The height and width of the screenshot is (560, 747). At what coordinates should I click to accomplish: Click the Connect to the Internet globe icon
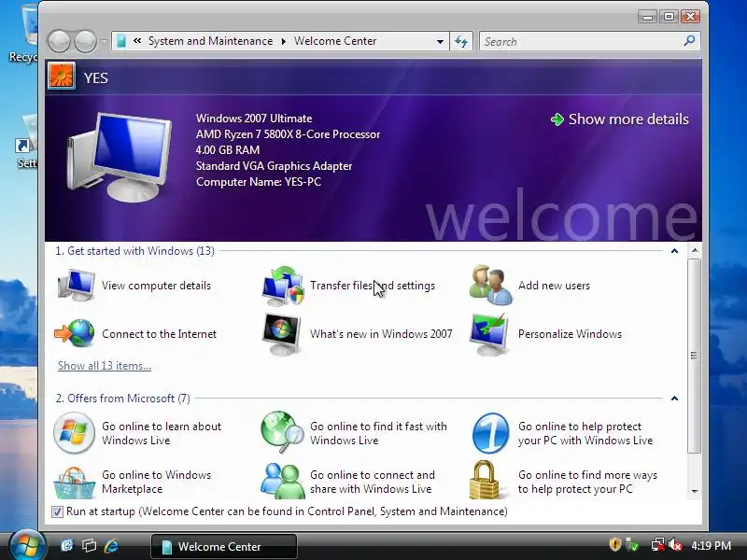[x=75, y=334]
